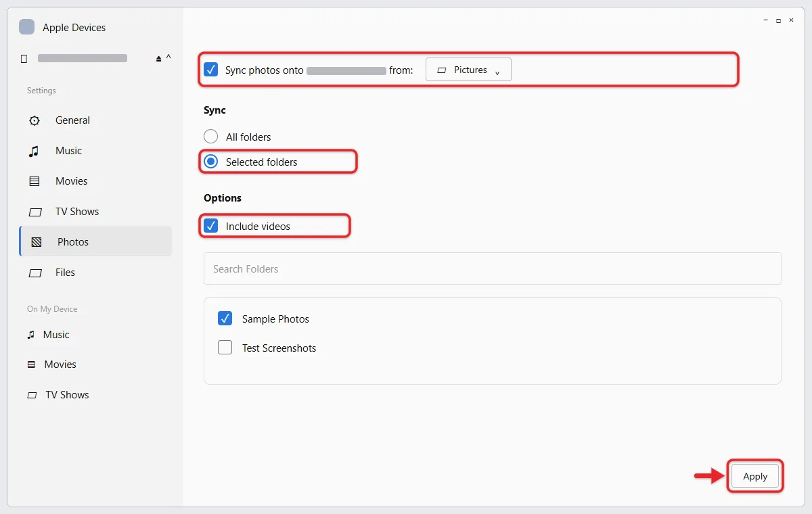Toggle the Include videos checkbox
Image resolution: width=812 pixels, height=514 pixels.
[211, 226]
